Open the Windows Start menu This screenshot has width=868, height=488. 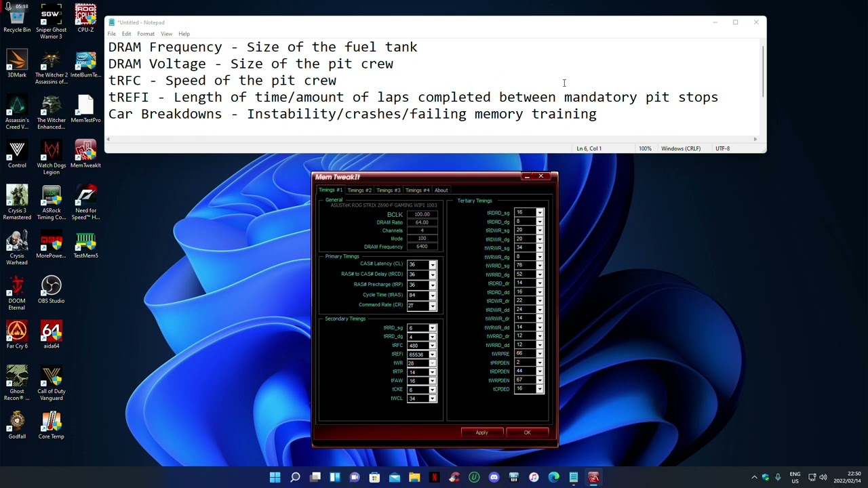pyautogui.click(x=275, y=477)
